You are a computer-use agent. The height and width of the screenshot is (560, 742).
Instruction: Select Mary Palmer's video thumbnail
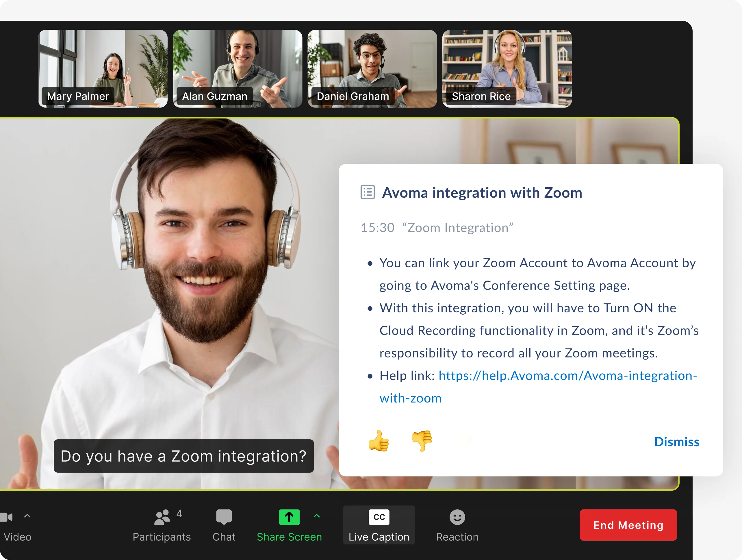click(103, 68)
